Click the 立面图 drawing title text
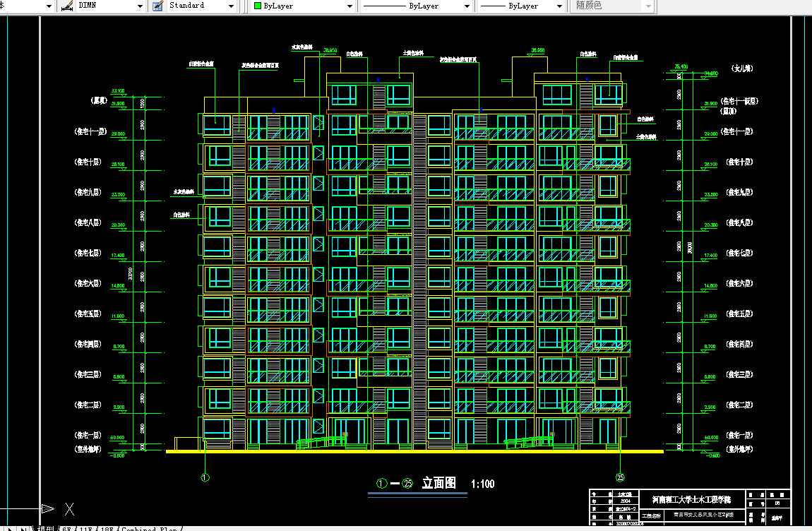812x531 pixels. pos(438,483)
